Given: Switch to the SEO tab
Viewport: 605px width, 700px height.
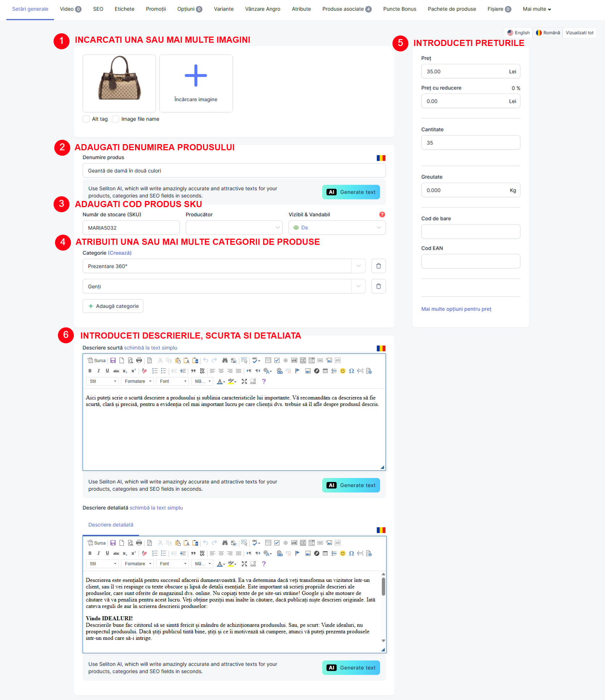Looking at the screenshot, I should [x=98, y=9].
